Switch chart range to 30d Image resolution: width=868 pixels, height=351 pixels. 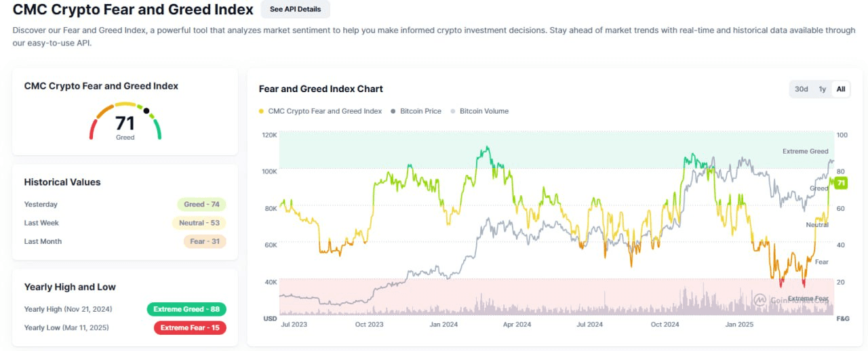pos(802,89)
